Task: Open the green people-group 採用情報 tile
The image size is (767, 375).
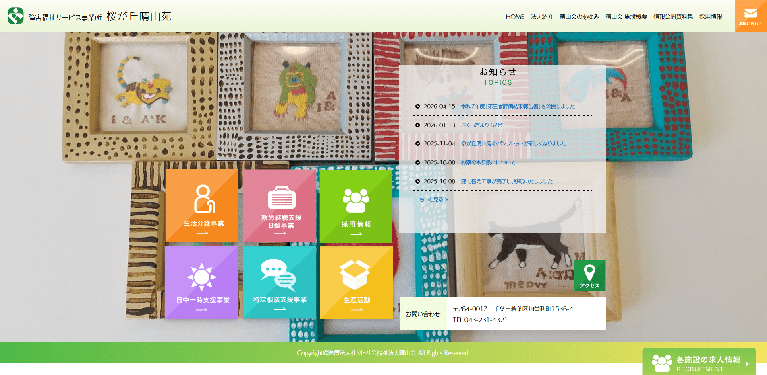Action: 356,206
